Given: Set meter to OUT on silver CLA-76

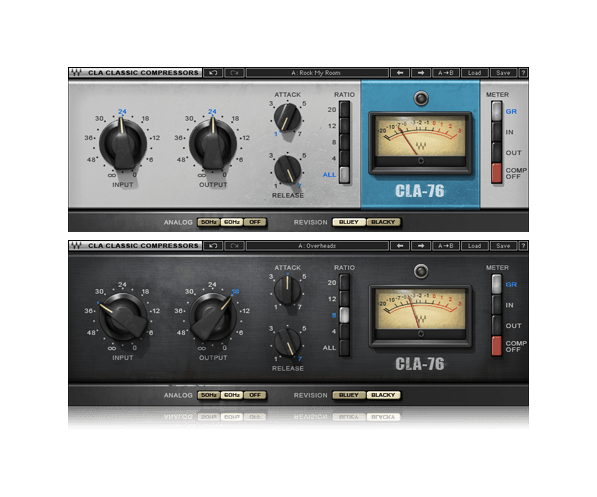Looking at the screenshot, I should [x=496, y=153].
